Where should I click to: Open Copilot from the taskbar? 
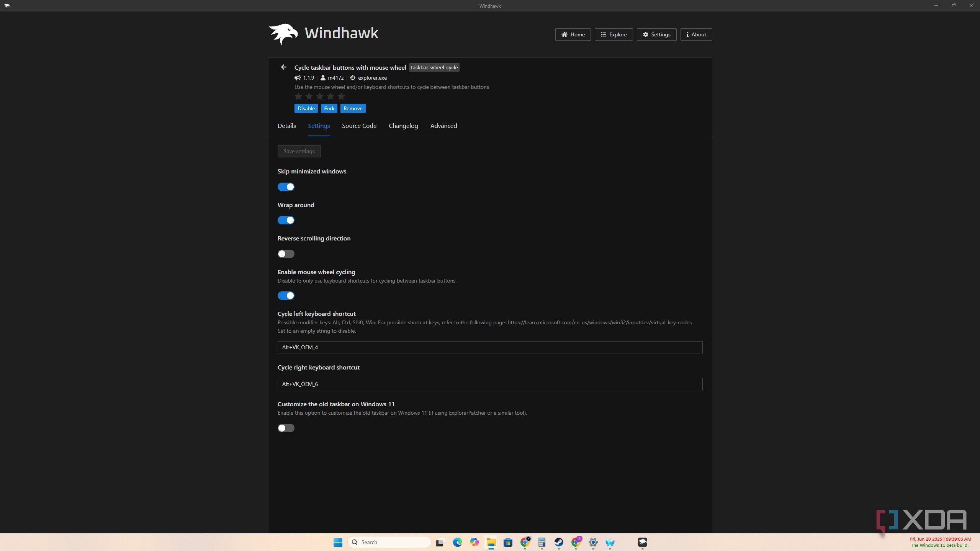[x=474, y=542]
